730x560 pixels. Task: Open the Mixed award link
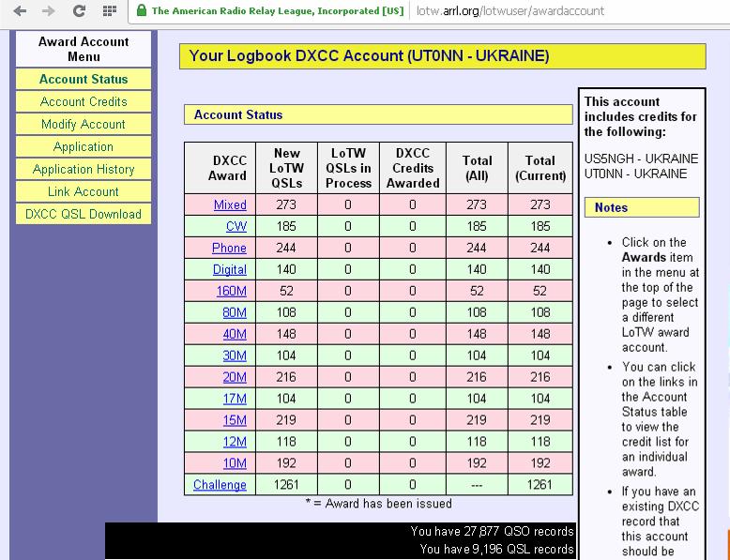click(230, 204)
